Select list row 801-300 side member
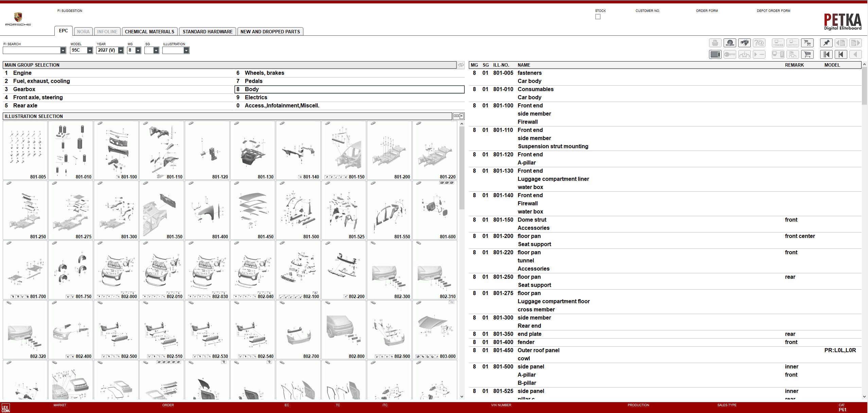 tap(665, 322)
